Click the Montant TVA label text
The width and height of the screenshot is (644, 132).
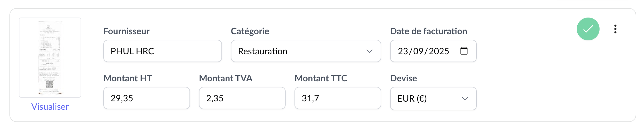tap(226, 78)
